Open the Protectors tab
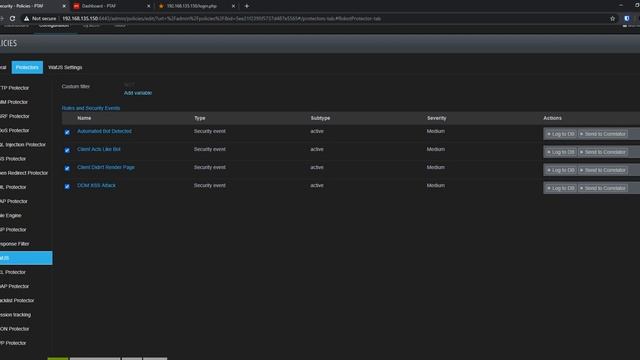This screenshot has width=640, height=360. (x=27, y=67)
